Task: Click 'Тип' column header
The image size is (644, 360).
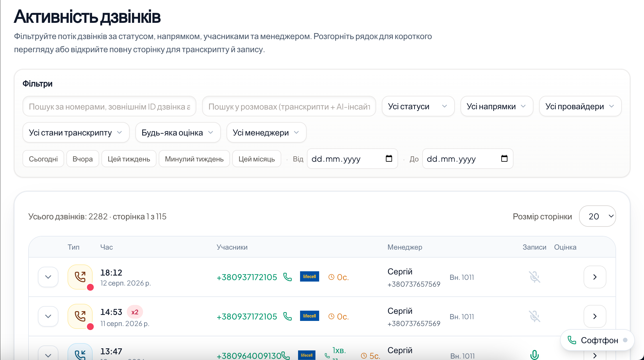Action: [74, 247]
